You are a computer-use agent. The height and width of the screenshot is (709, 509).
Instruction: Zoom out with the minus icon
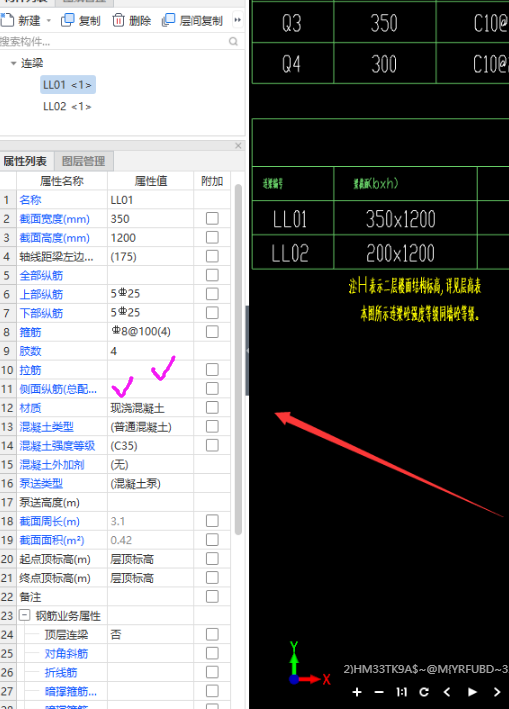pos(379,692)
